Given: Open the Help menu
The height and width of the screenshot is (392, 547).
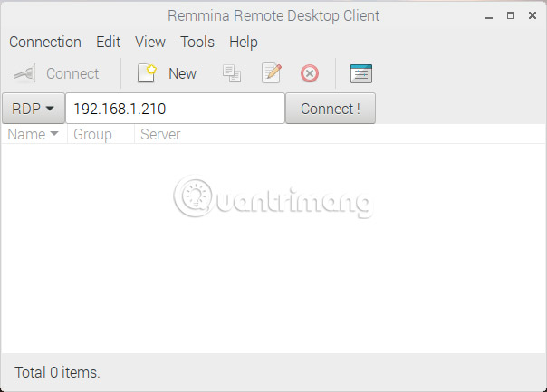Looking at the screenshot, I should (x=244, y=43).
